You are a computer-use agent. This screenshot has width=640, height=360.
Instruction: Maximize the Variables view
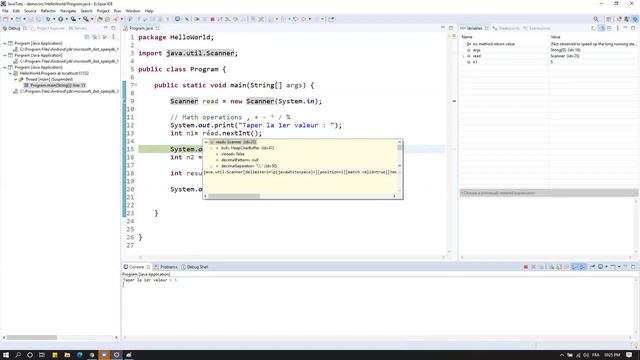(633, 28)
